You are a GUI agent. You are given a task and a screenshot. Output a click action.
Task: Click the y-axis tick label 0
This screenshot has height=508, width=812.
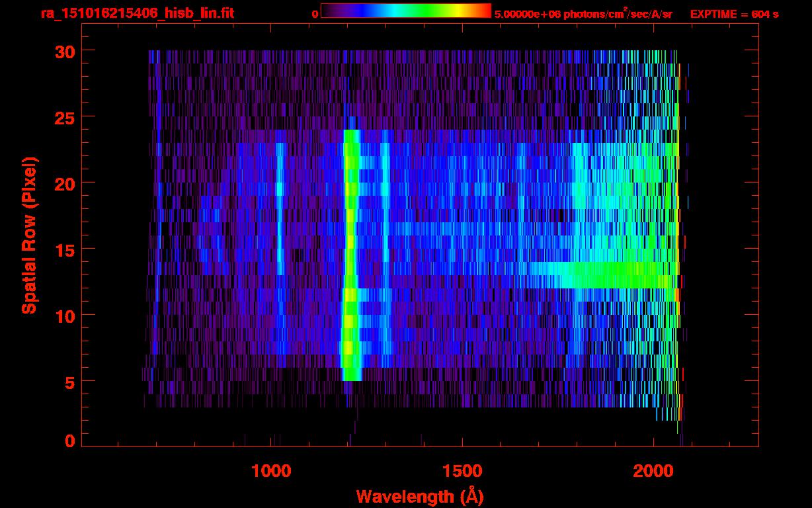coord(70,441)
